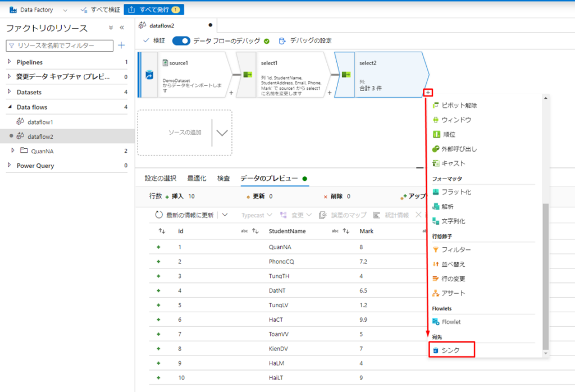Choose フィルター from the transformation list
The height and width of the screenshot is (392, 575).
coord(456,249)
